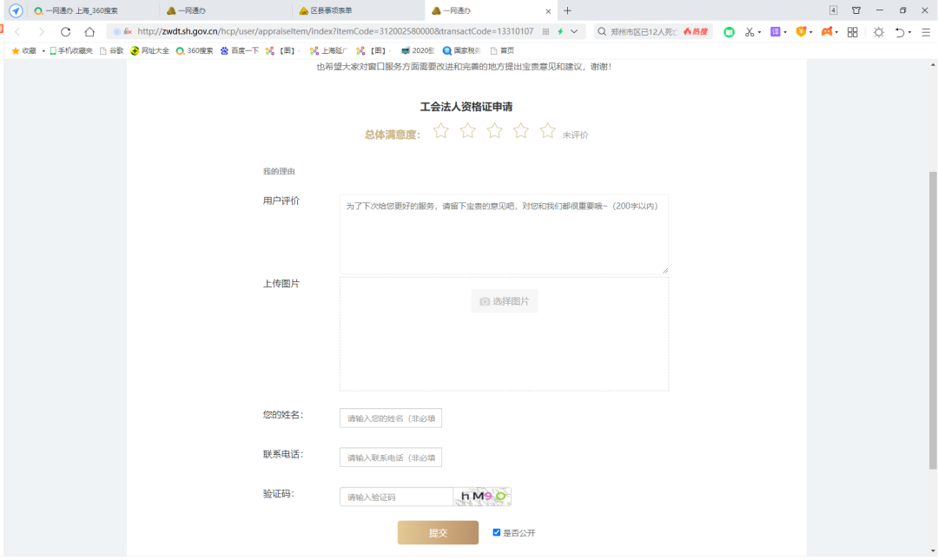Select the fifth star rating
The height and width of the screenshot is (560, 938).
coord(547,131)
